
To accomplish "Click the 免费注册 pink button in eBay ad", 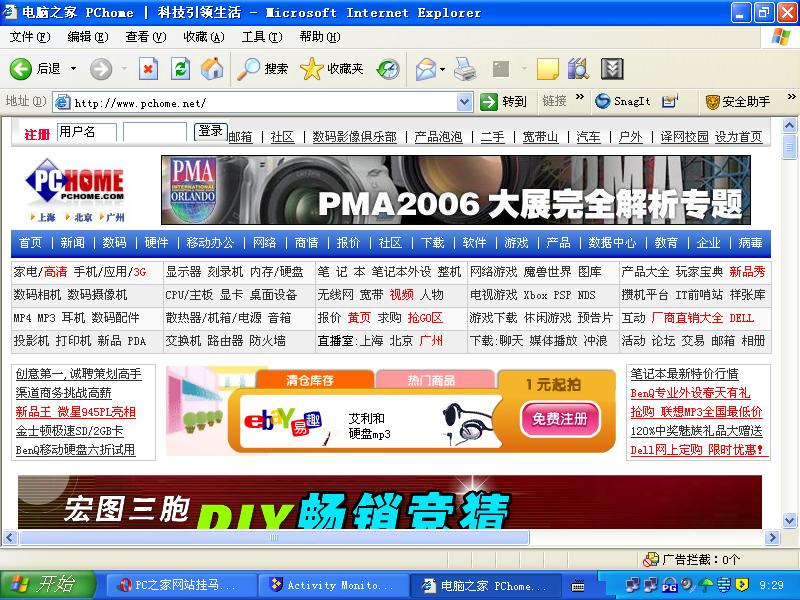I will [x=560, y=418].
